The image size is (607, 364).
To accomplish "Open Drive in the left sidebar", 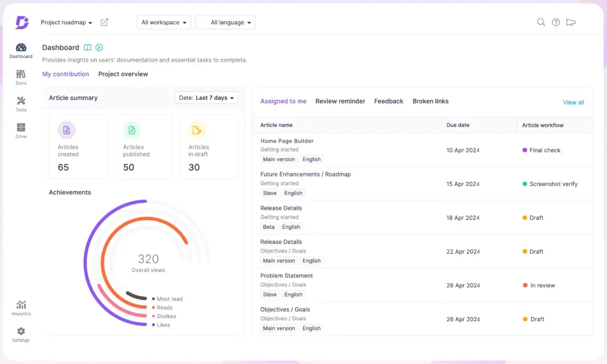I will 21,130.
